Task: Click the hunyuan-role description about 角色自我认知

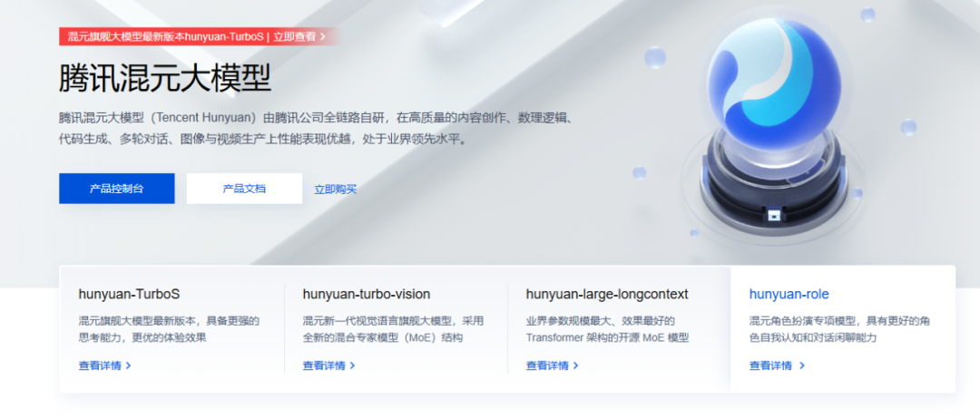Action: (840, 330)
